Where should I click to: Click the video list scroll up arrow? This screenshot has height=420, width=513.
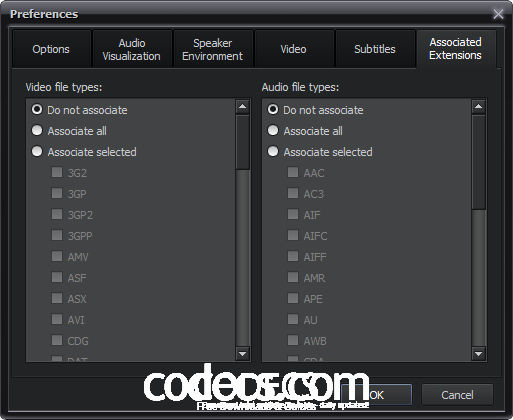tap(243, 107)
